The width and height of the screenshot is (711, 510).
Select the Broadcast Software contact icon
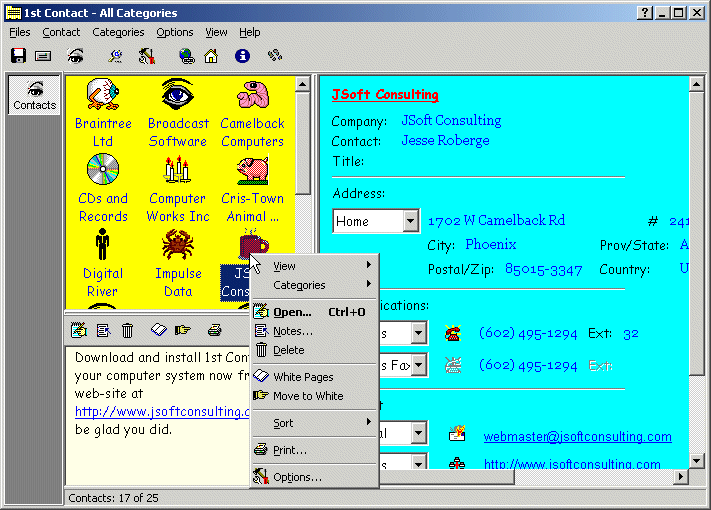click(x=177, y=94)
